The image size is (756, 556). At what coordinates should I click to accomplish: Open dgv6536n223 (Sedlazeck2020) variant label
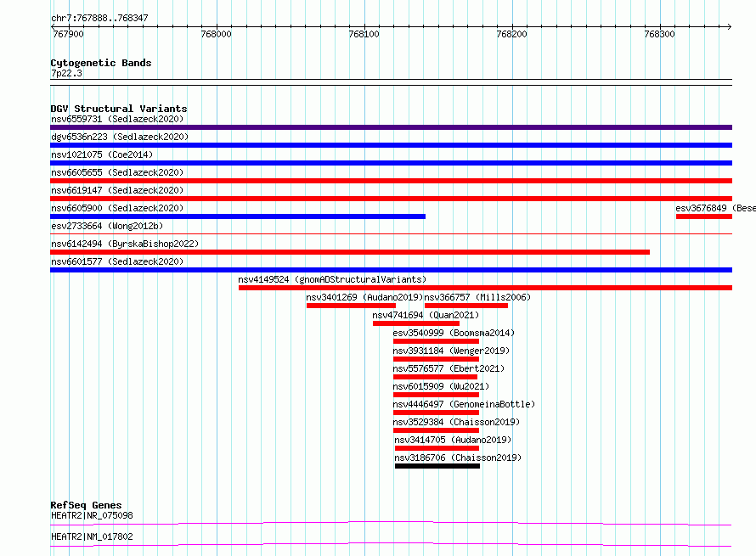pos(120,137)
